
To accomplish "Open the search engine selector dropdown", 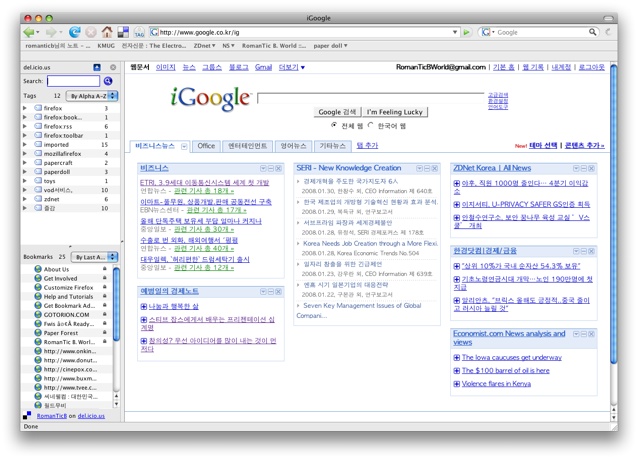I will (x=488, y=32).
